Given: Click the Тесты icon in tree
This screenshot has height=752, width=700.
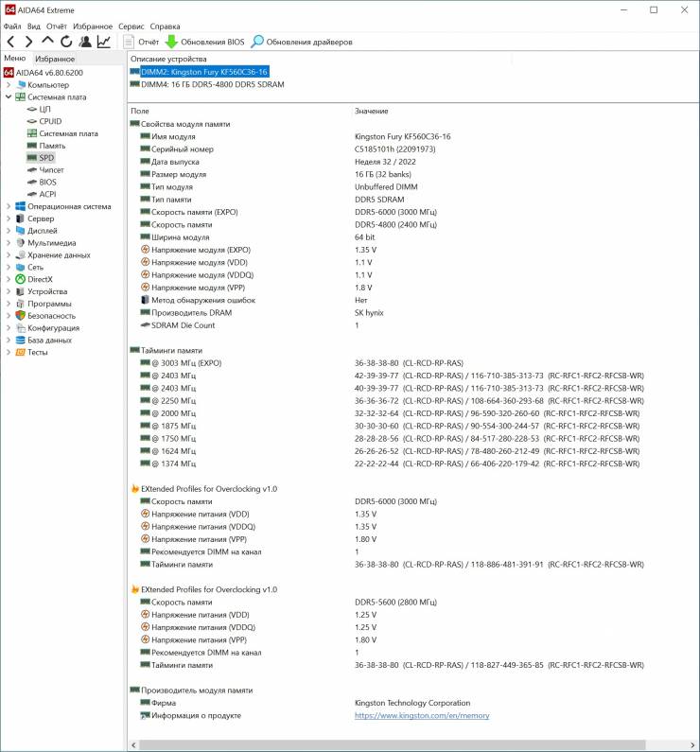Looking at the screenshot, I should [x=20, y=352].
